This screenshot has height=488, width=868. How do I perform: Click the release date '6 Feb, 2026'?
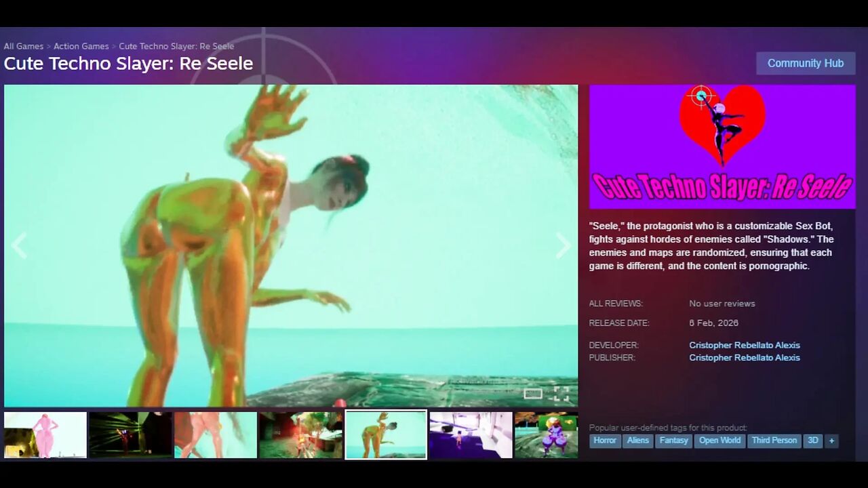point(714,323)
